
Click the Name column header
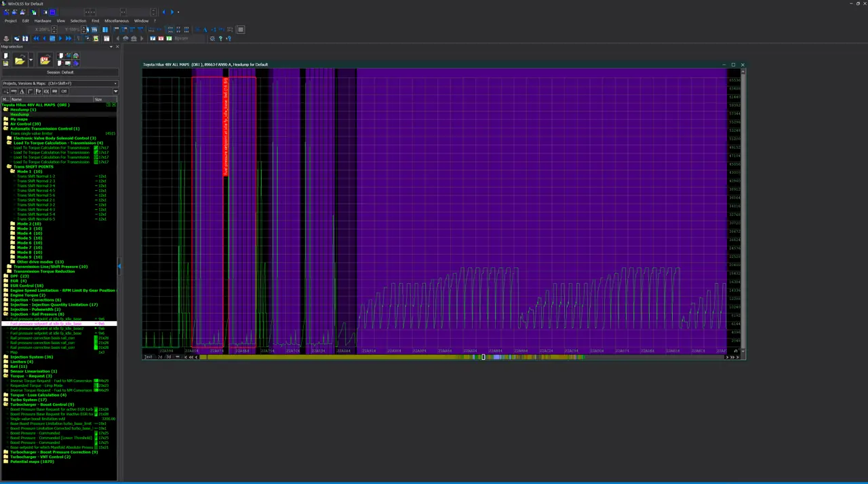point(52,99)
